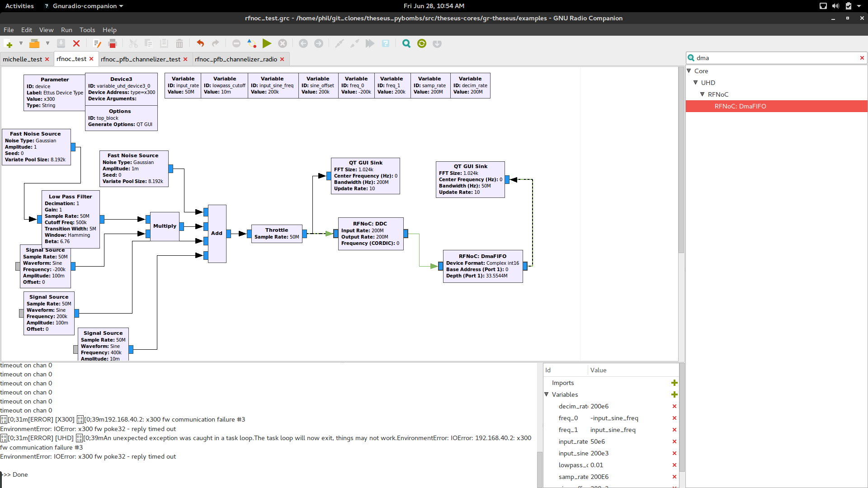The image size is (868, 488).
Task: Delete the samp_rate variable with its red x
Action: pos(675,477)
